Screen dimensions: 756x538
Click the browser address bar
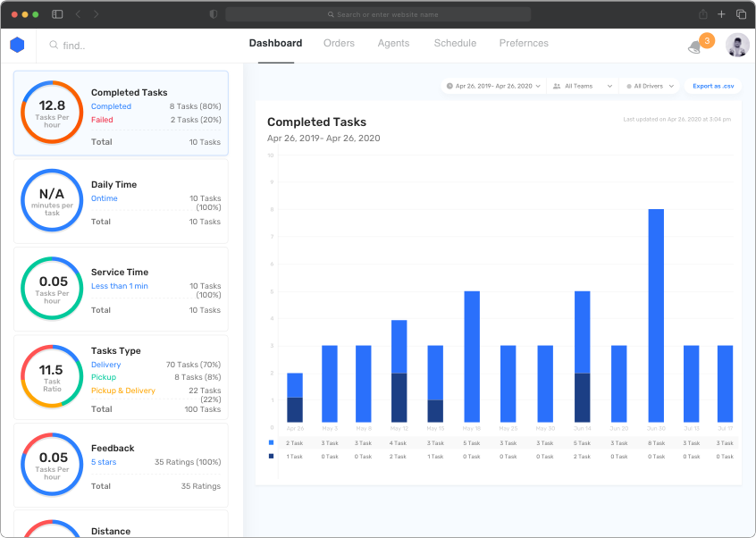pos(378,14)
